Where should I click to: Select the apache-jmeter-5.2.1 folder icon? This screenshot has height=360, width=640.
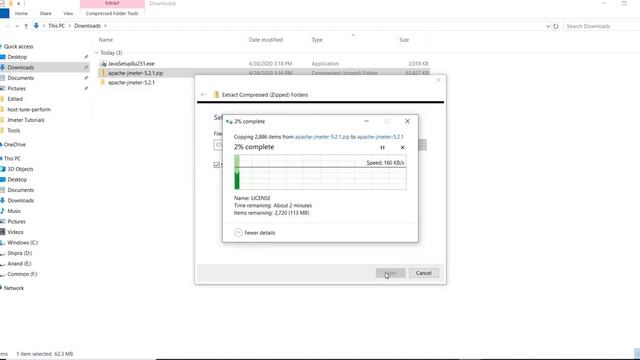(103, 82)
